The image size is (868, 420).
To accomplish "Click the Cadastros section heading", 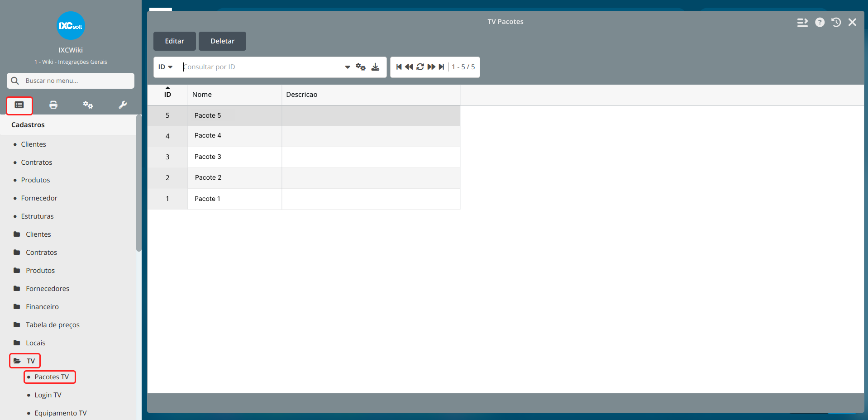I will (28, 125).
